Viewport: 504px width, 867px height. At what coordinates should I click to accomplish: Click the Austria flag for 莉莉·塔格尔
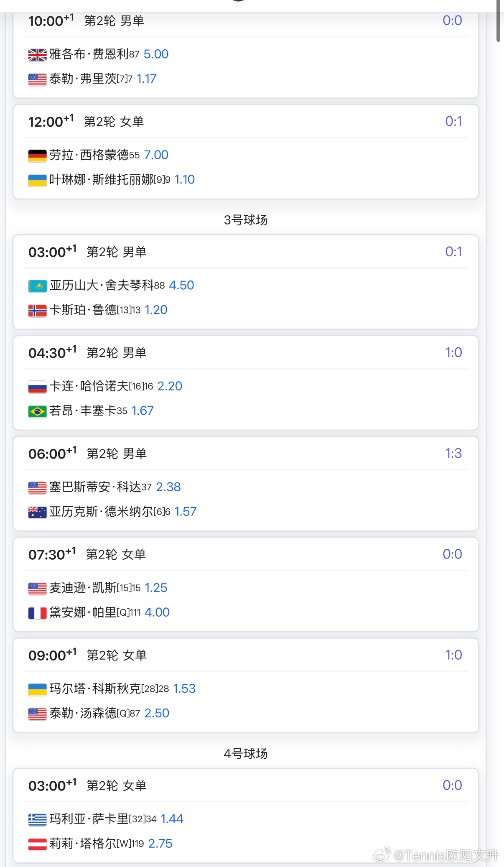pos(37,844)
